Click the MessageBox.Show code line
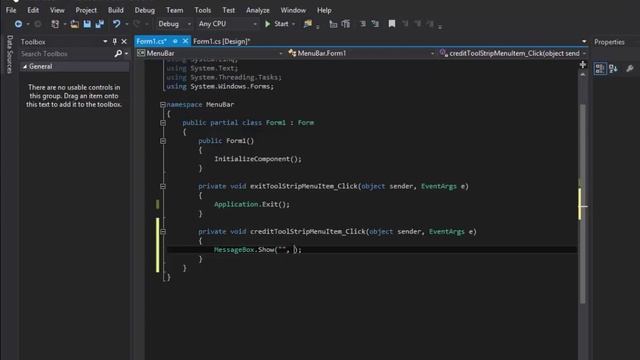This screenshot has width=640, height=360. (x=258, y=249)
